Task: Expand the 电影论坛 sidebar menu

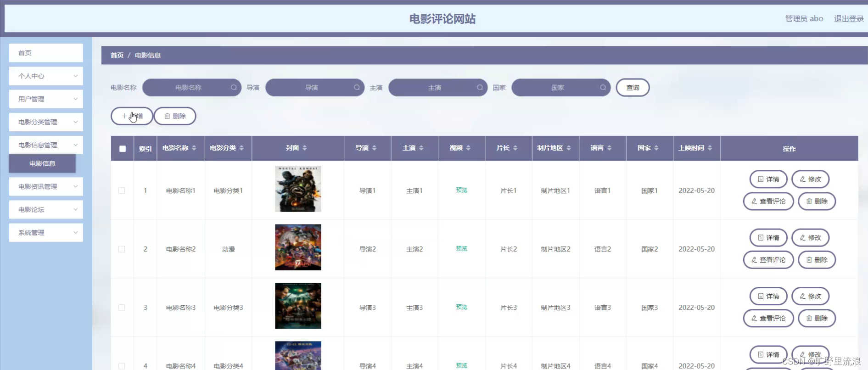Action: tap(46, 209)
